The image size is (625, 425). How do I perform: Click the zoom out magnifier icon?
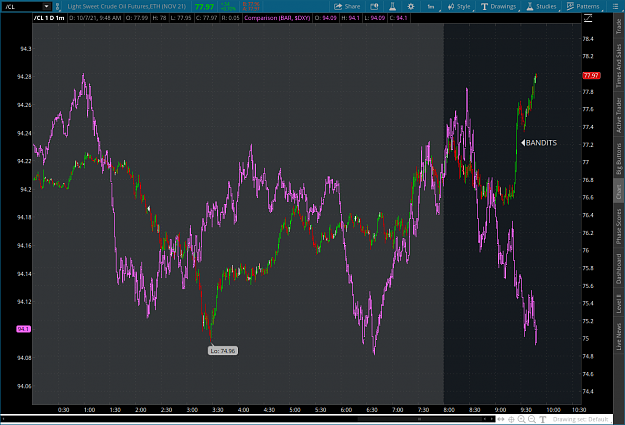(x=532, y=419)
